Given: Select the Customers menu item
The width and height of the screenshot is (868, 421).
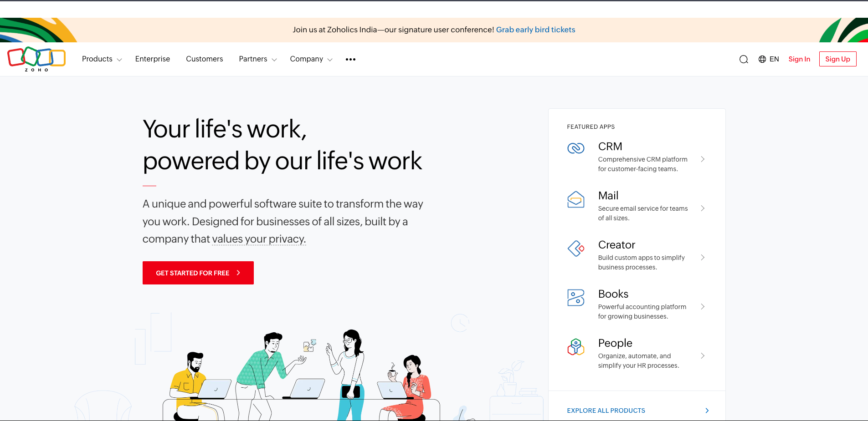Looking at the screenshot, I should [x=204, y=59].
